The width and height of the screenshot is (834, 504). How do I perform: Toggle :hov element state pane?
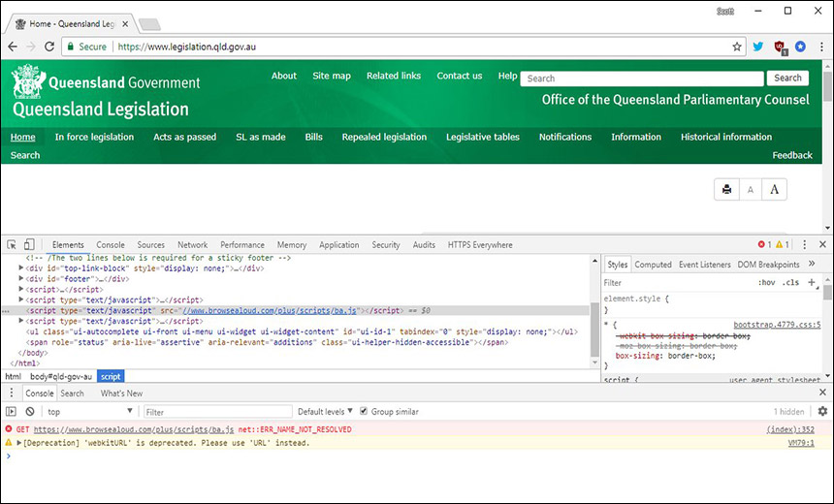(766, 282)
